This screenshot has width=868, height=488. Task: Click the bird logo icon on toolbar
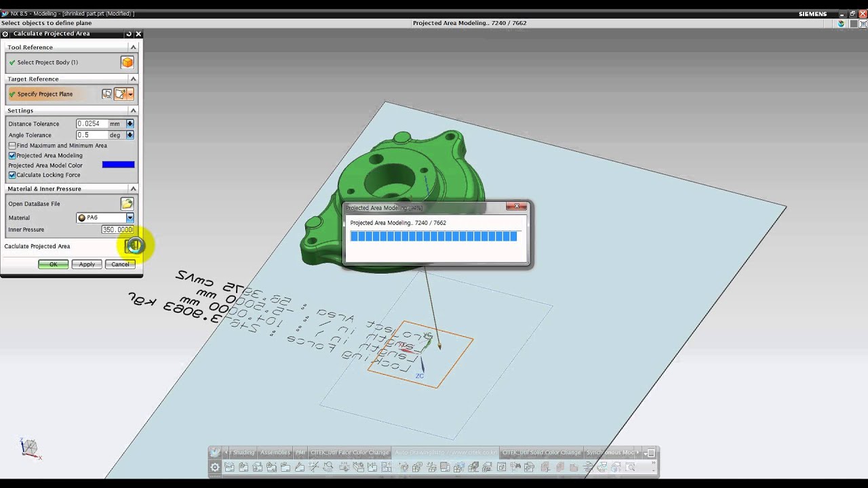(x=215, y=453)
